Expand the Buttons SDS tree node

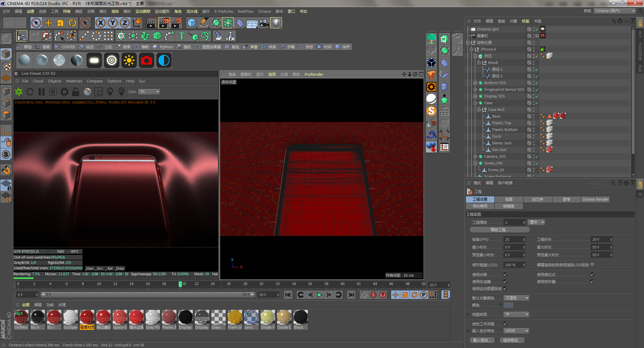[x=475, y=83]
